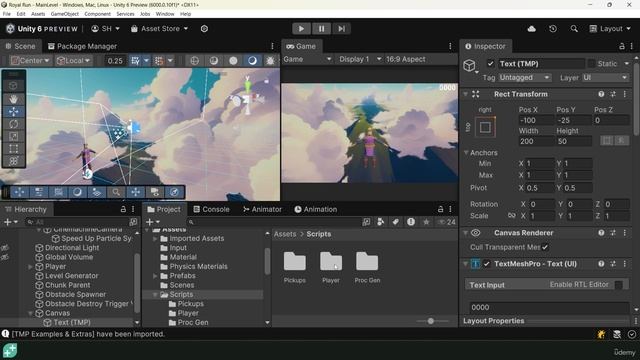Select Obstacle Spawner in Hierarchy
The width and height of the screenshot is (640, 360).
click(75, 294)
